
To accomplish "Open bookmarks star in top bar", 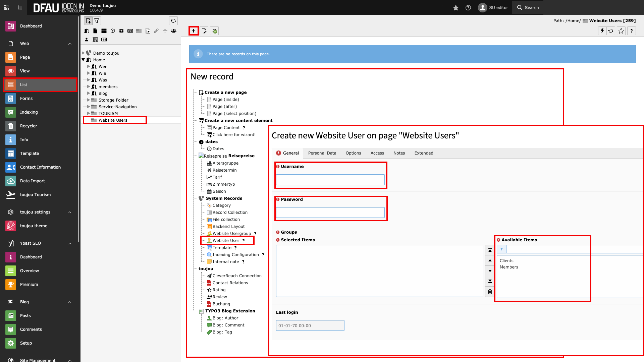I will 455,8.
